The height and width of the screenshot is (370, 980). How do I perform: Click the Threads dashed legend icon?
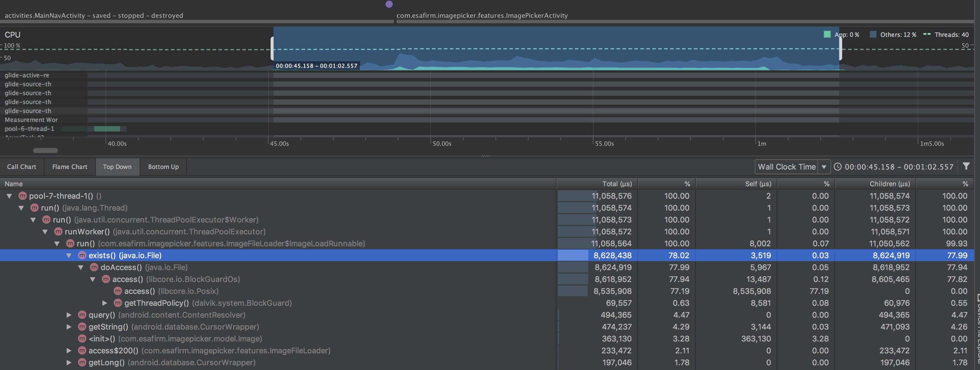pyautogui.click(x=927, y=34)
